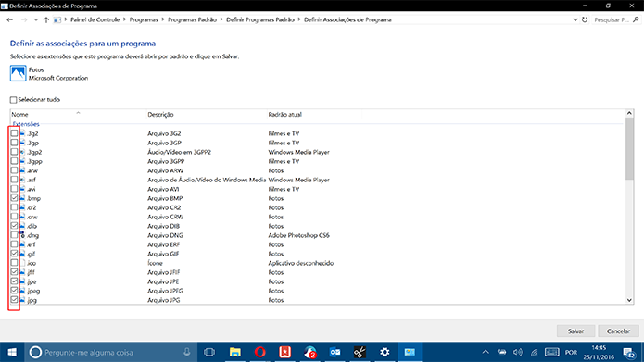
Task: Expand breadcrumb arrow after Programas Padrão
Action: click(x=221, y=19)
